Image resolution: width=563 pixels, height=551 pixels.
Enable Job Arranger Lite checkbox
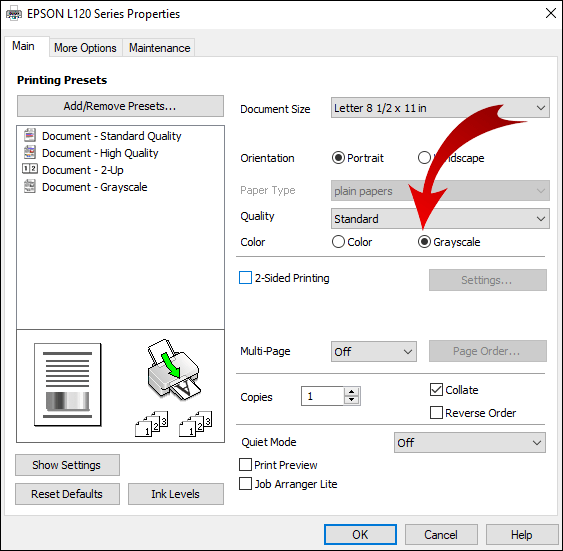[x=245, y=484]
